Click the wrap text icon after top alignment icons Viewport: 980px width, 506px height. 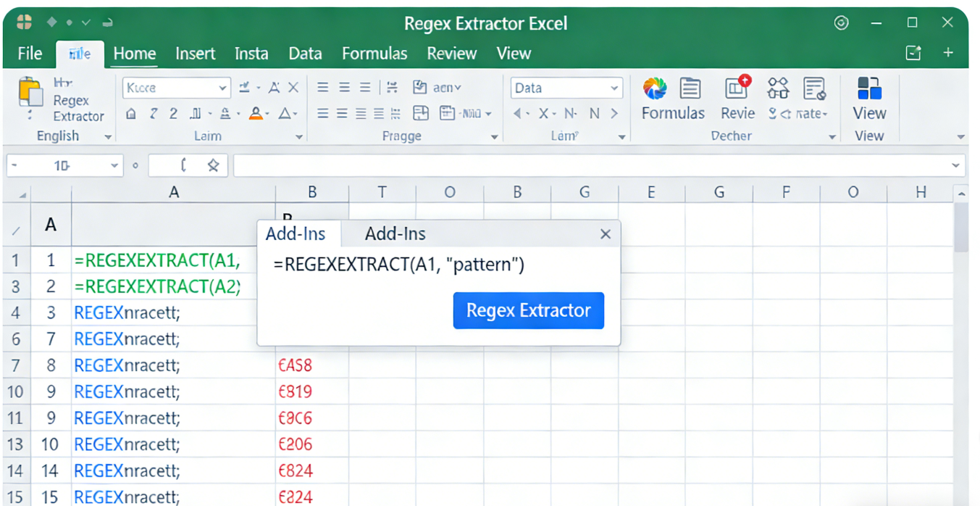(x=392, y=88)
